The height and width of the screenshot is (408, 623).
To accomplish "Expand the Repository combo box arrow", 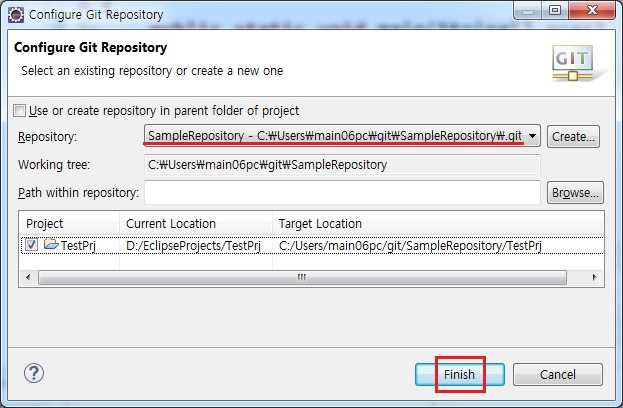I will pyautogui.click(x=532, y=136).
